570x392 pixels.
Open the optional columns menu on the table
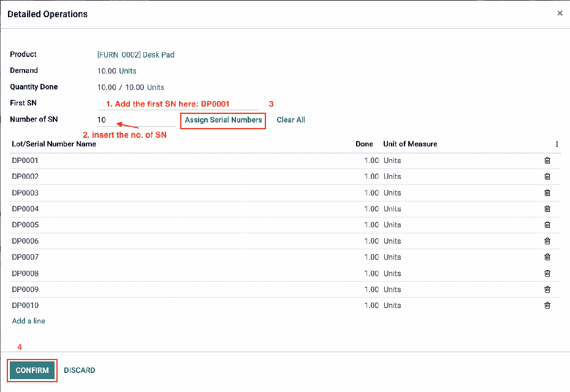click(x=557, y=144)
